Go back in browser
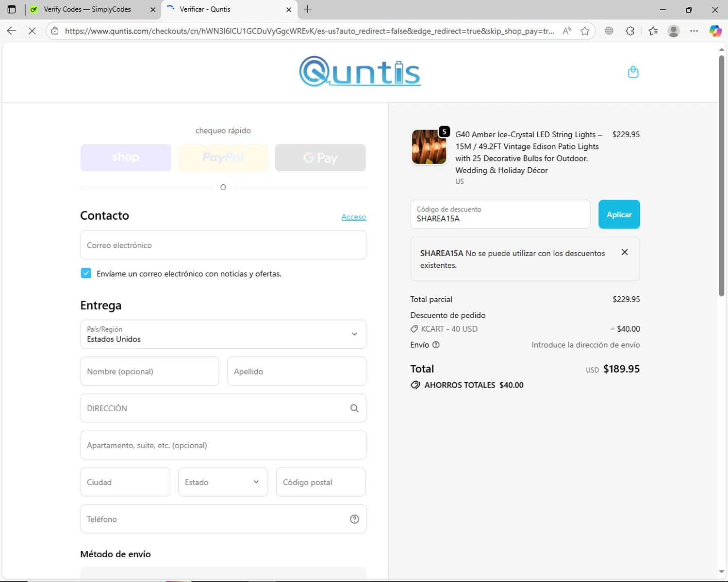 (x=12, y=31)
